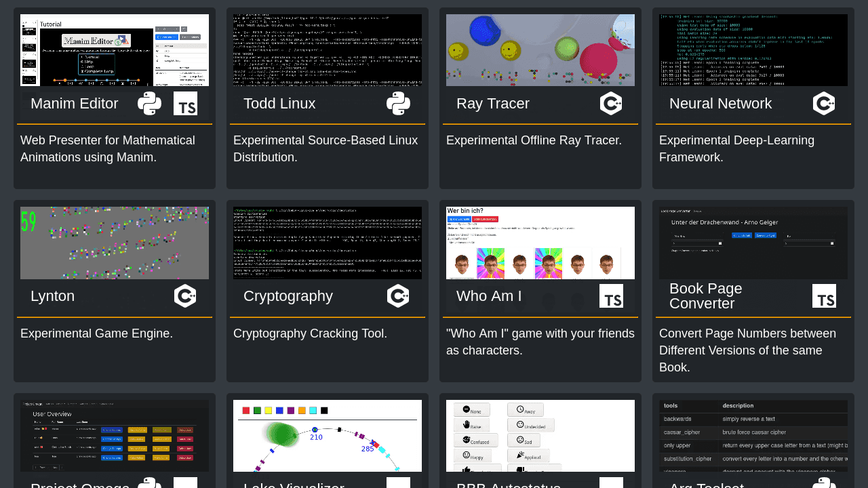Open the Todd Linux terminal thumbnail
The height and width of the screenshot is (488, 868).
pos(328,50)
